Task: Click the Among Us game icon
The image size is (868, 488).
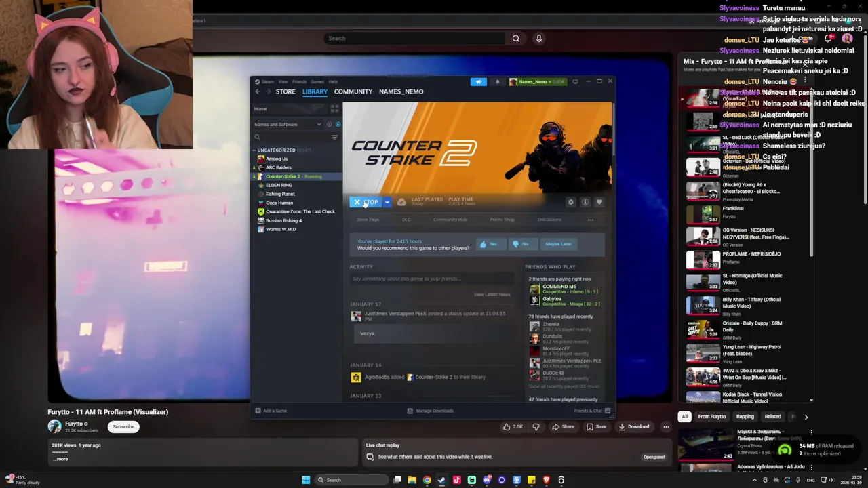Action: point(261,159)
